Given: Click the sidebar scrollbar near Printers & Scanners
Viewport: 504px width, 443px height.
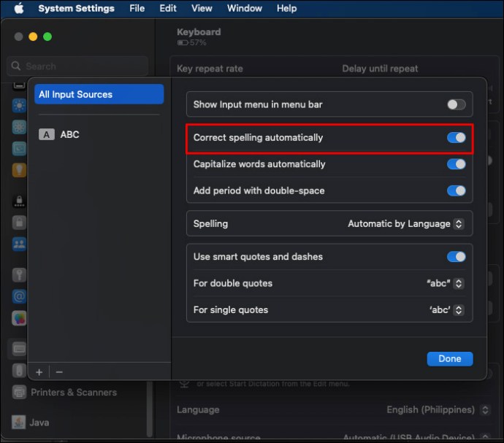Looking at the screenshot, I should pos(150,408).
